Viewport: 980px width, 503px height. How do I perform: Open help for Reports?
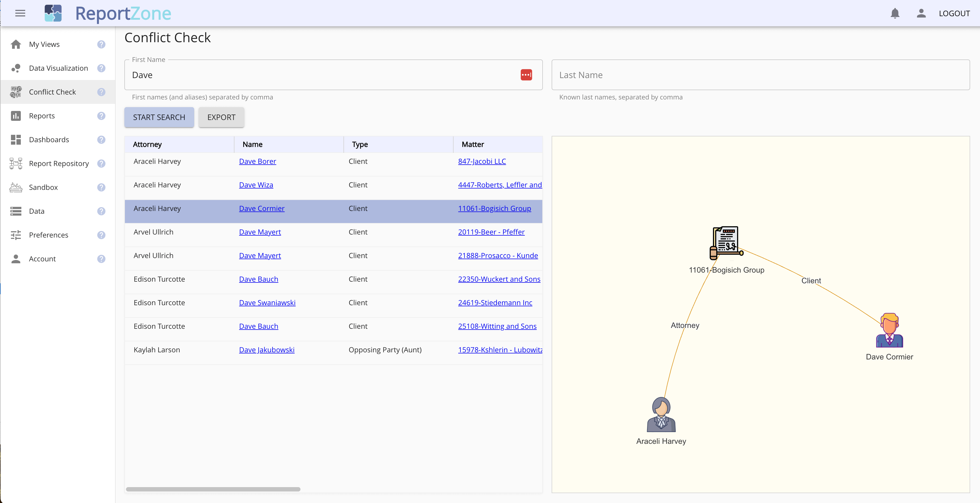pyautogui.click(x=101, y=116)
